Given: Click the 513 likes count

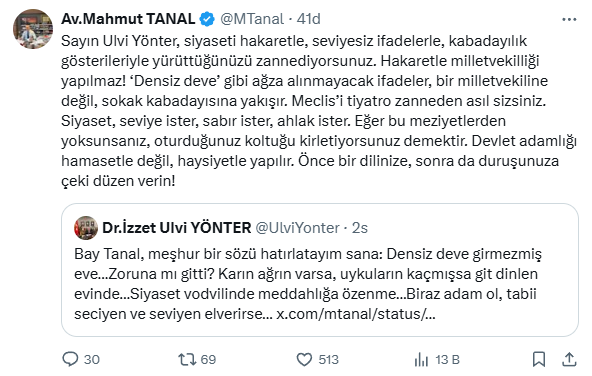Looking at the screenshot, I should tap(328, 360).
